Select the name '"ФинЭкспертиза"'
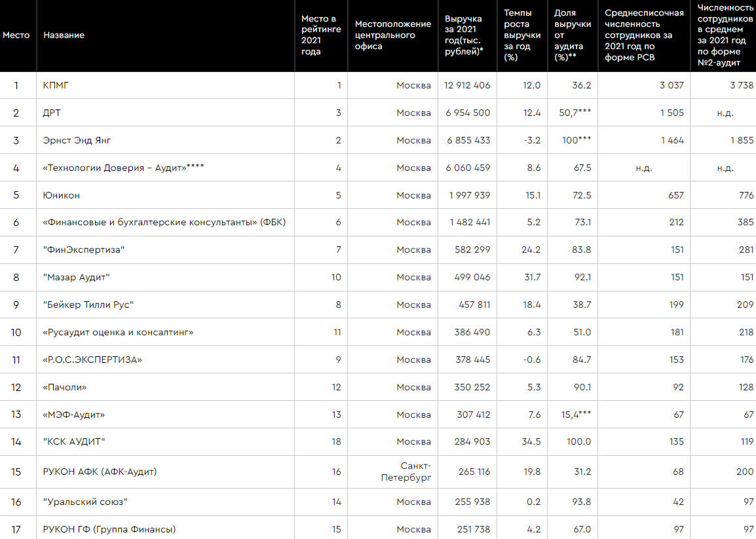This screenshot has height=539, width=756. tap(84, 250)
